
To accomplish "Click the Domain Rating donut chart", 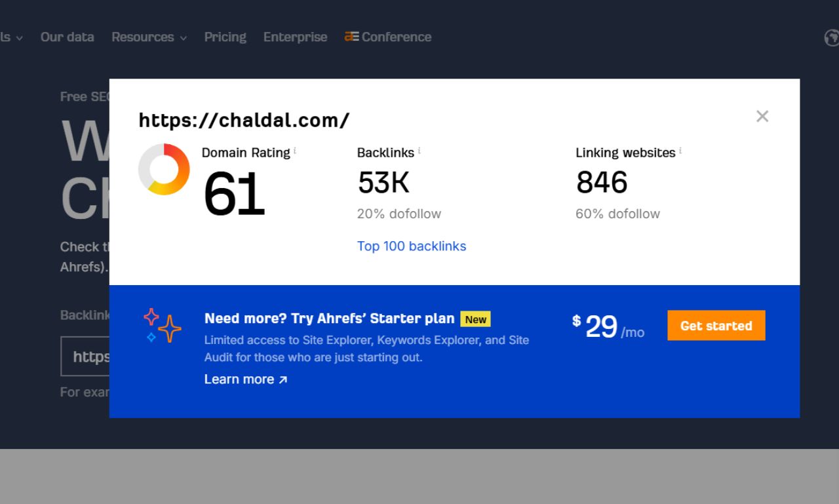I will pos(163,170).
